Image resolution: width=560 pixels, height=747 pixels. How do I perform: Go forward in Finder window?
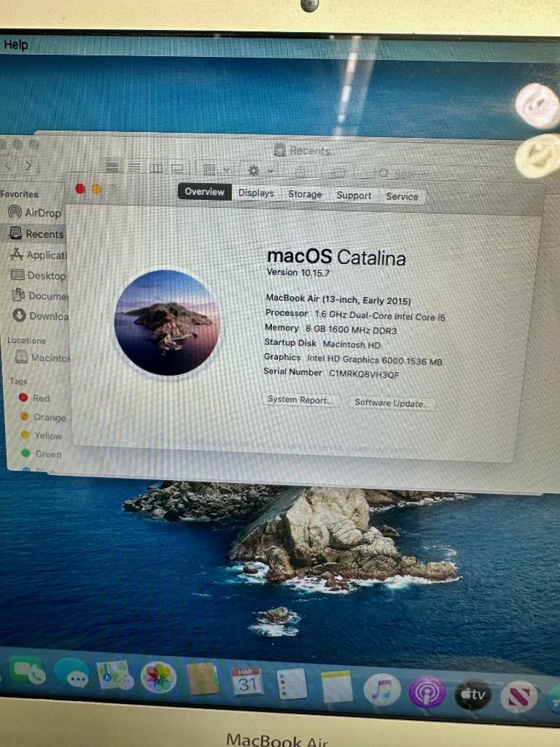[x=28, y=166]
